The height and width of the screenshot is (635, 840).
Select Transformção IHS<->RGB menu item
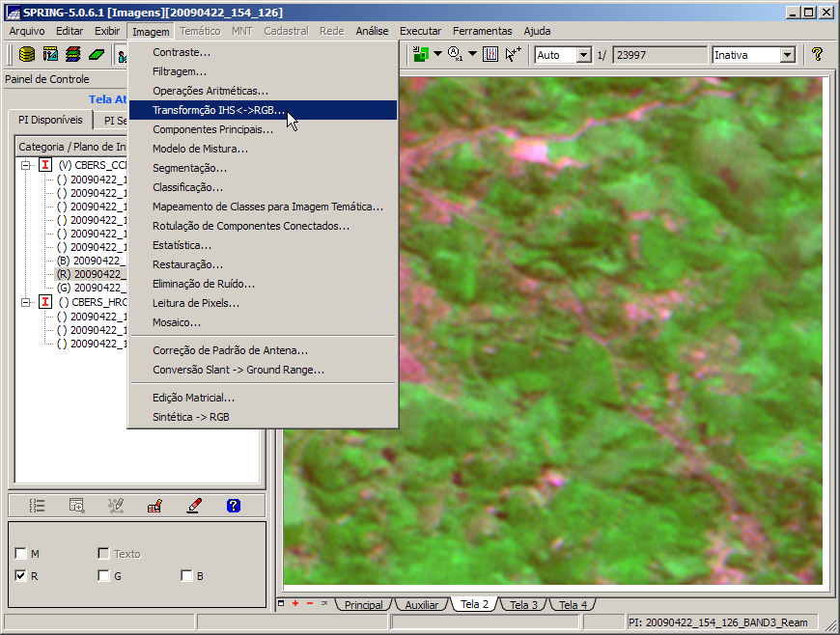pos(218,110)
